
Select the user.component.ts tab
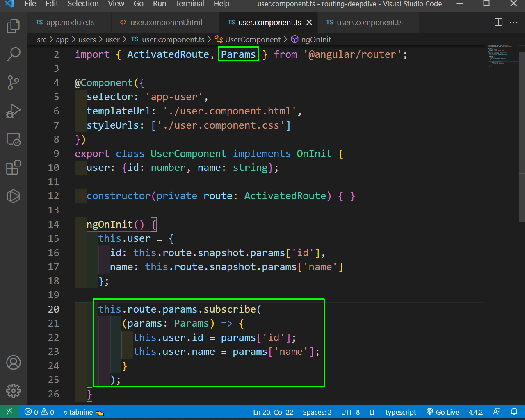tap(269, 23)
